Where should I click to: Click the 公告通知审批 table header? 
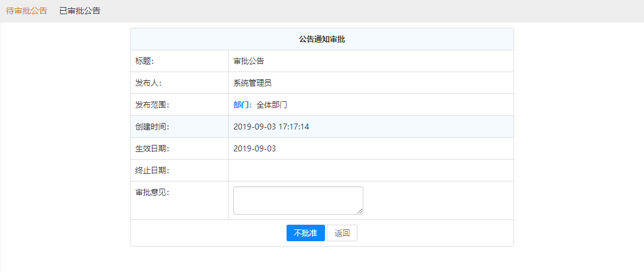[x=321, y=39]
